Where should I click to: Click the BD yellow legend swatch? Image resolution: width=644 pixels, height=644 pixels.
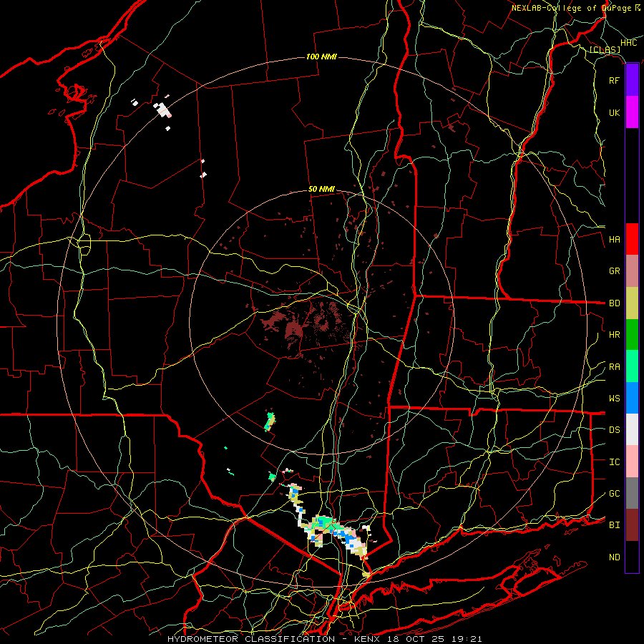click(632, 303)
